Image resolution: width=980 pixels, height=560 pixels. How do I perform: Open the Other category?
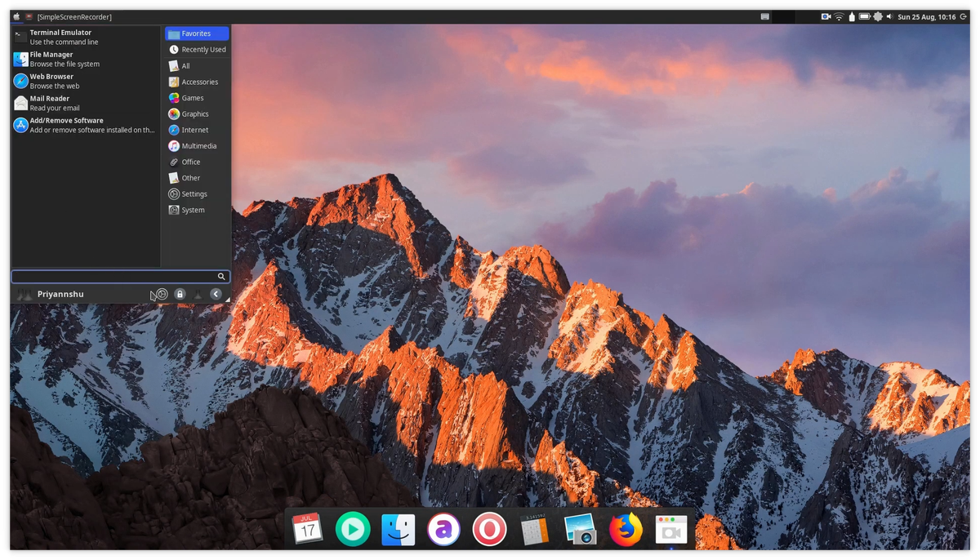(x=197, y=178)
